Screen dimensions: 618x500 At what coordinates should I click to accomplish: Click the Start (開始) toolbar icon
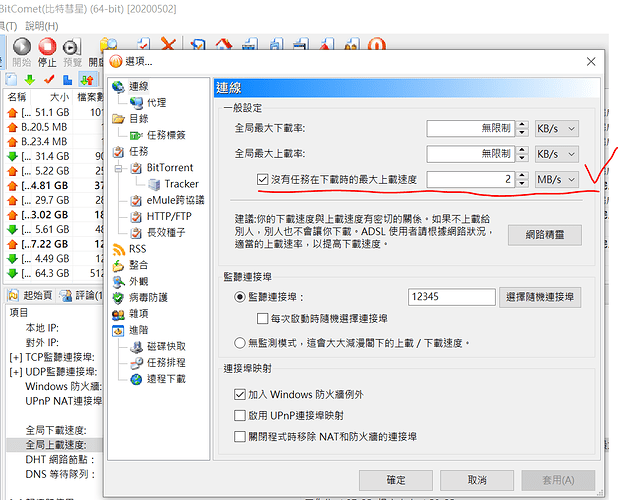[x=22, y=47]
